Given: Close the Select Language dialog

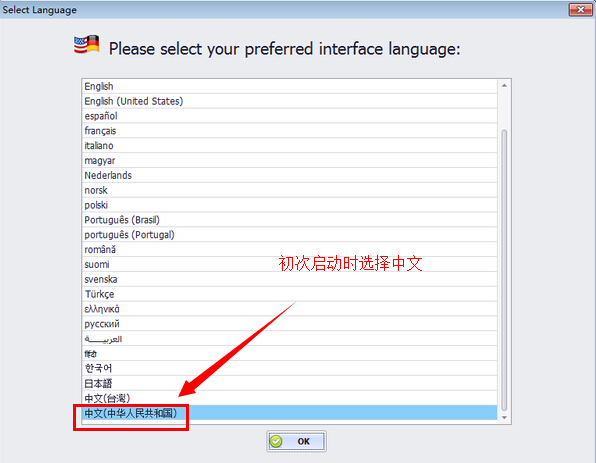Looking at the screenshot, I should coord(580,10).
